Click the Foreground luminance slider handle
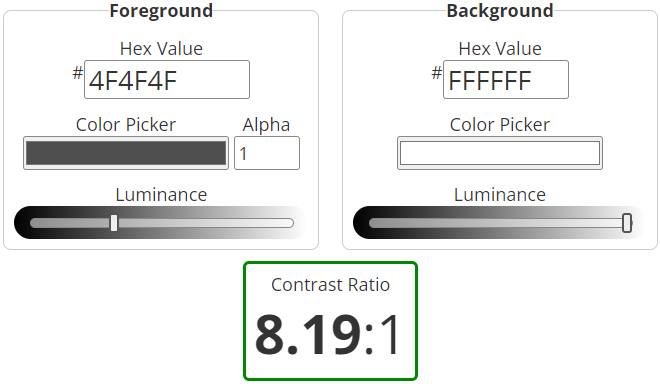This screenshot has height=384, width=660. click(x=114, y=223)
